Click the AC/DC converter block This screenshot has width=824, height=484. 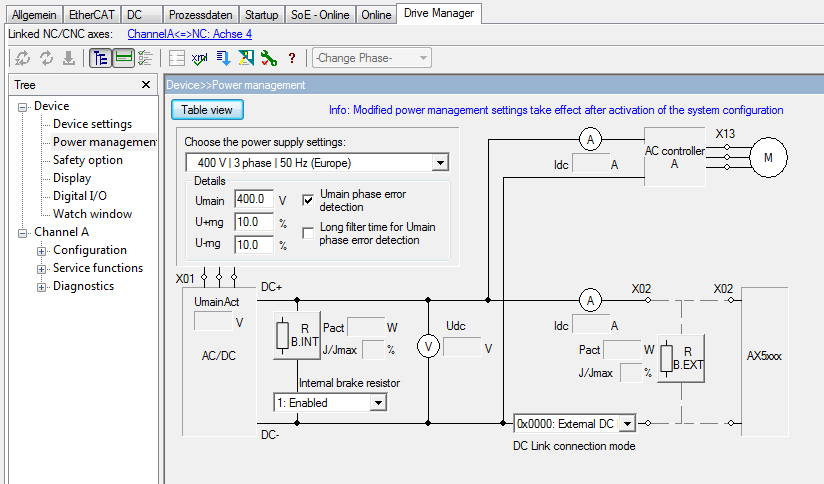pos(219,364)
